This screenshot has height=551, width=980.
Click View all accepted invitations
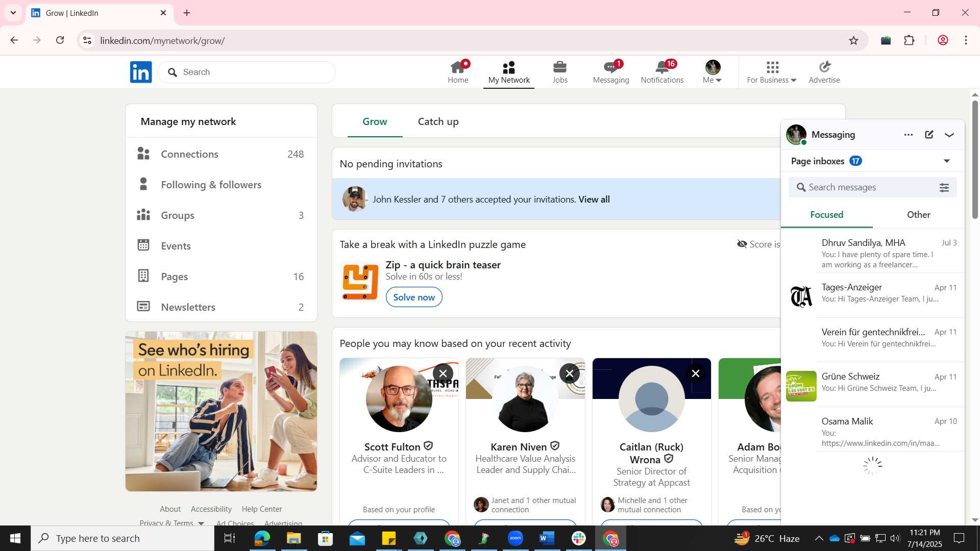(594, 199)
